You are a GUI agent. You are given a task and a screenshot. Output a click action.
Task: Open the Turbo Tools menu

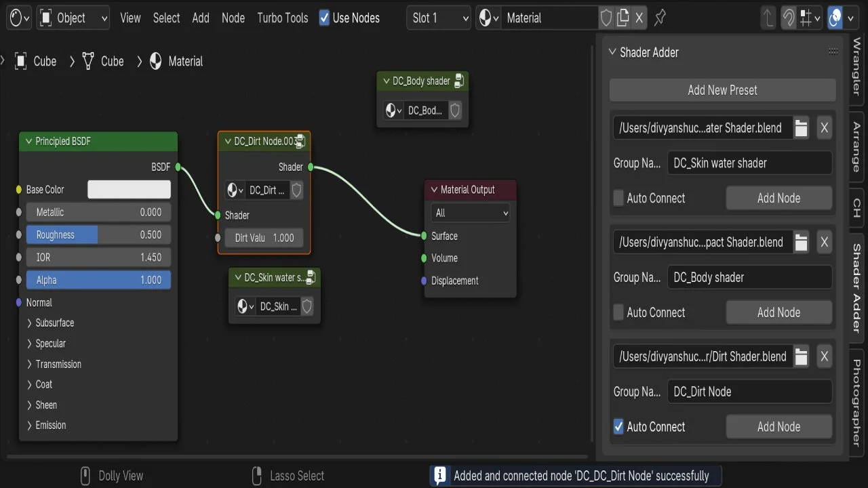coord(282,18)
